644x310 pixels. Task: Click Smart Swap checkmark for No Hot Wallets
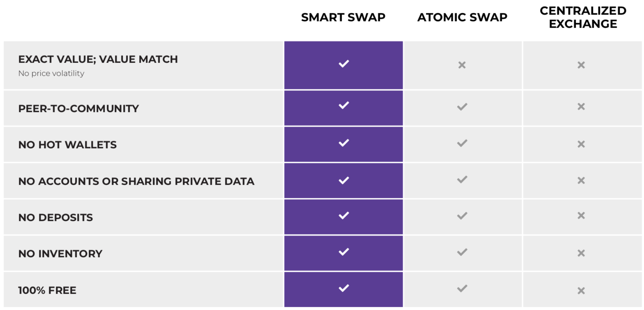[x=343, y=143]
